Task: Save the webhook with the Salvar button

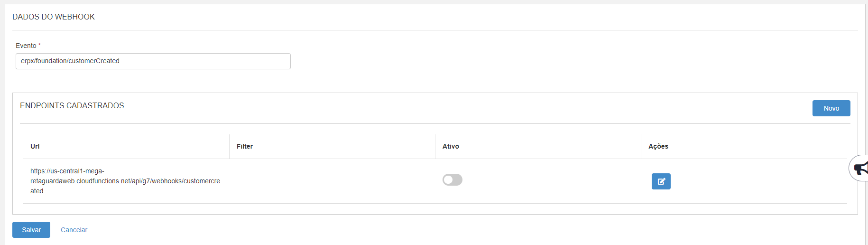Action: click(31, 230)
